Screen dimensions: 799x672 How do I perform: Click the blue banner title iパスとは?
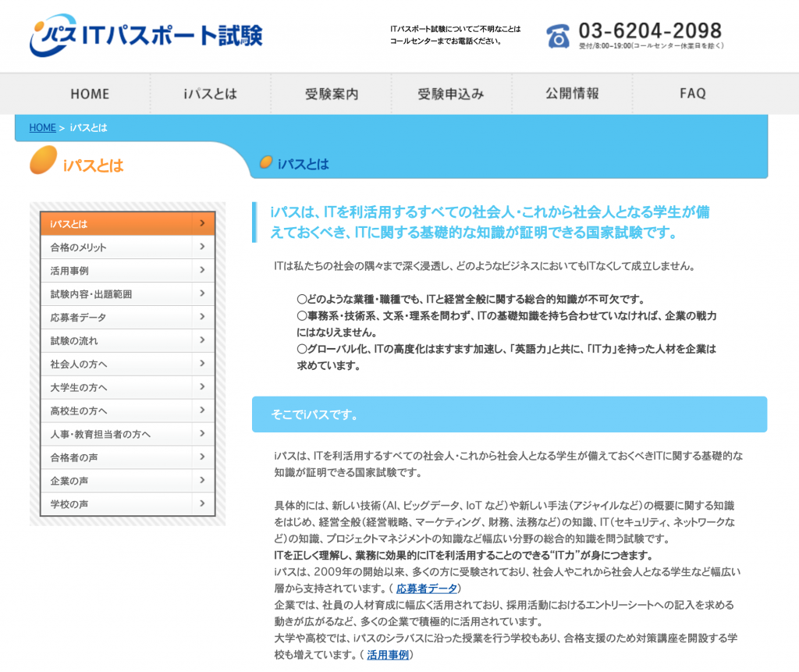304,164
